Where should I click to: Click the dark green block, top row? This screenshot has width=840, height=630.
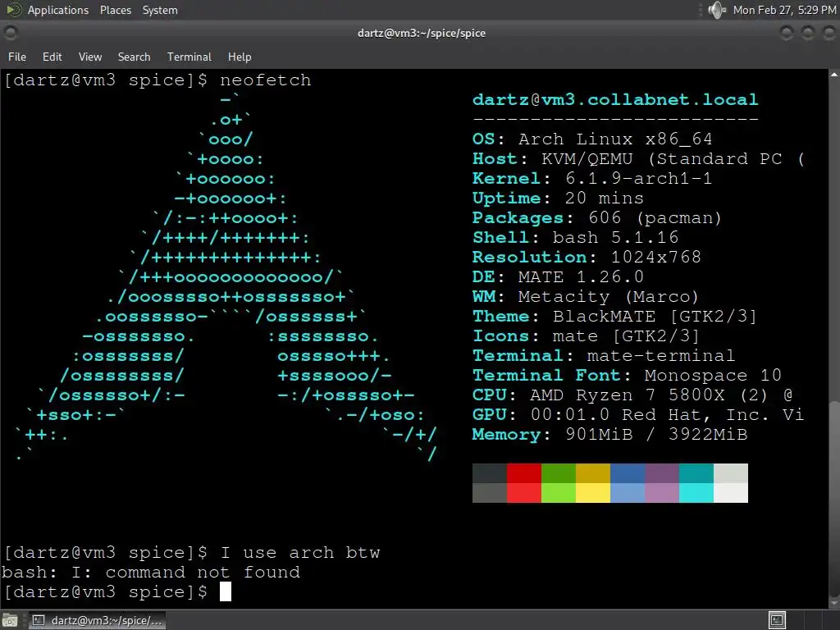pos(559,473)
